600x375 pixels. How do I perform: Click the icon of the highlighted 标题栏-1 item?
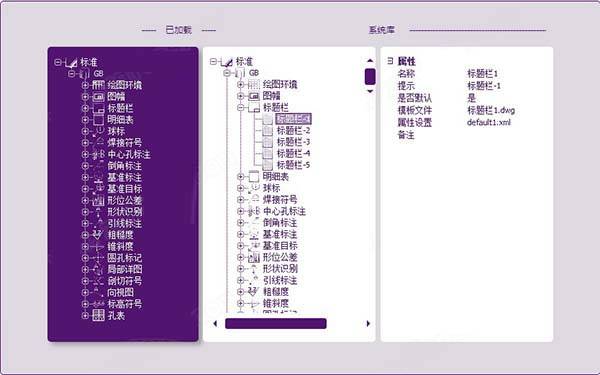coord(268,119)
